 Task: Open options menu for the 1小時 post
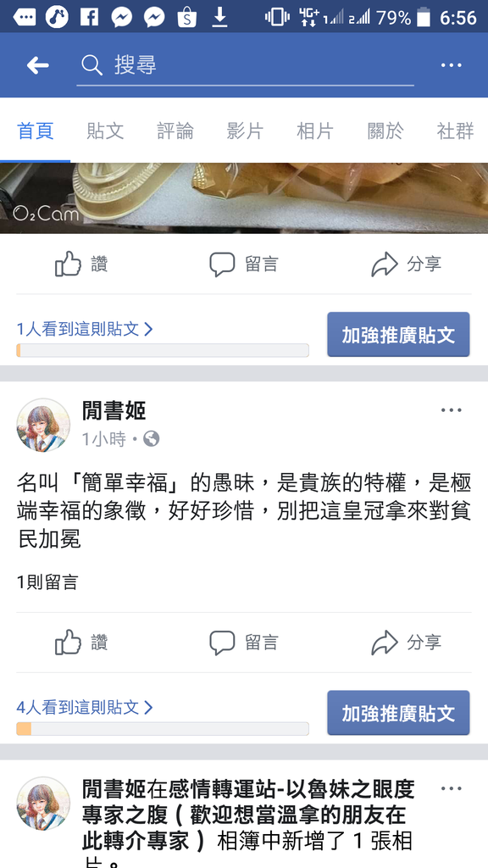pyautogui.click(x=452, y=410)
